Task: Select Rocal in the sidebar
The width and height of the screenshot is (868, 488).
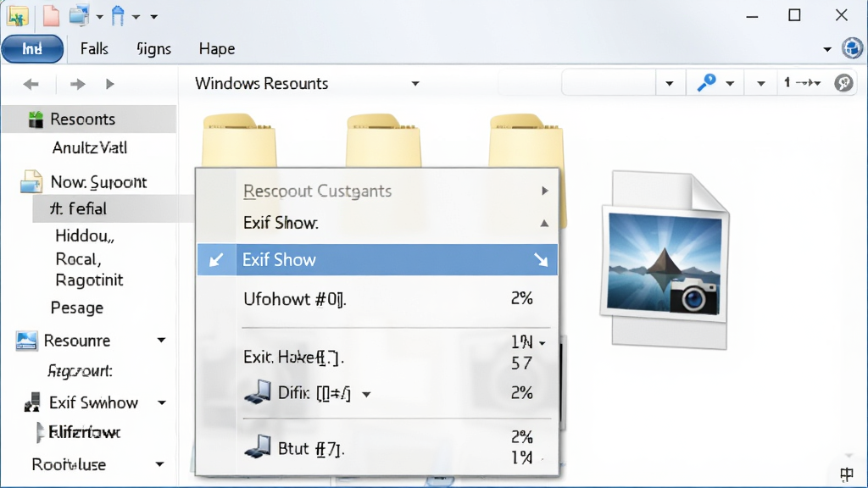Action: coord(78,259)
